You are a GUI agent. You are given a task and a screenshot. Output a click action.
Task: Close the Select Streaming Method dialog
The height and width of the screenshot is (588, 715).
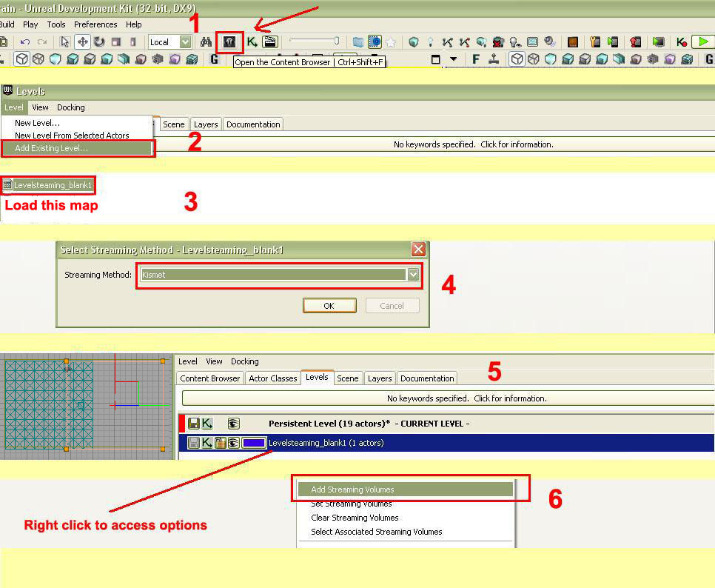(418, 249)
